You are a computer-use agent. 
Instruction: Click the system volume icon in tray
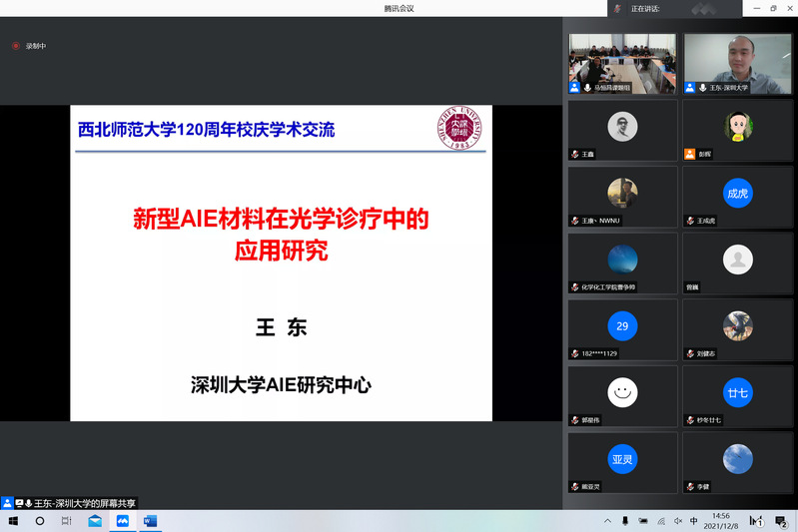tap(676, 521)
